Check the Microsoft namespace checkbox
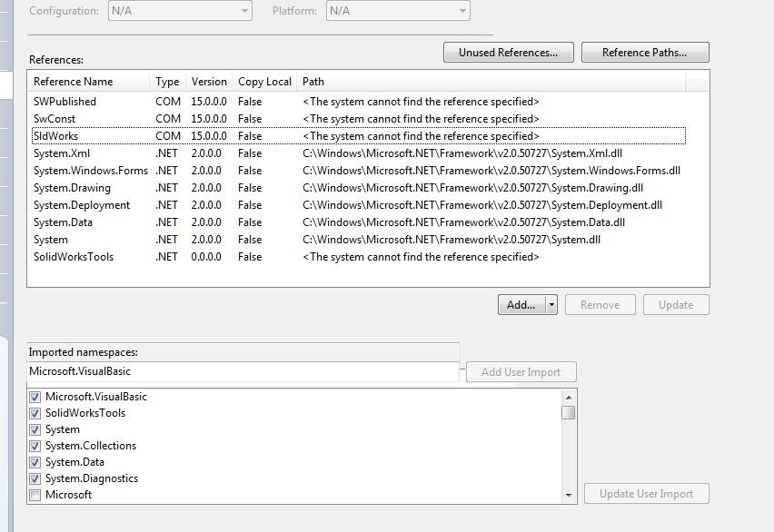 (35, 495)
